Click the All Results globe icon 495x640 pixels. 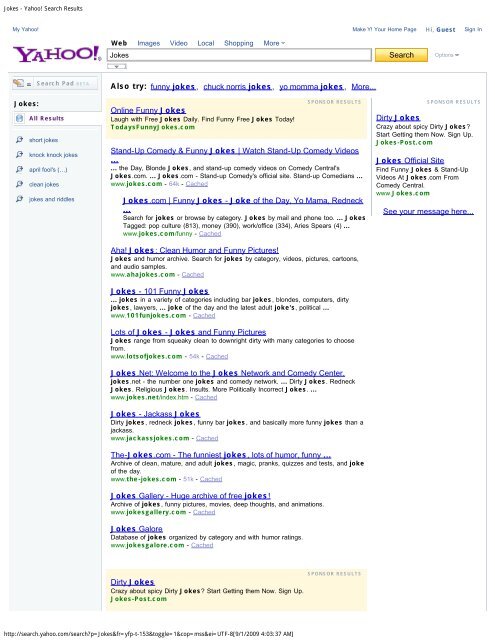tap(19, 118)
